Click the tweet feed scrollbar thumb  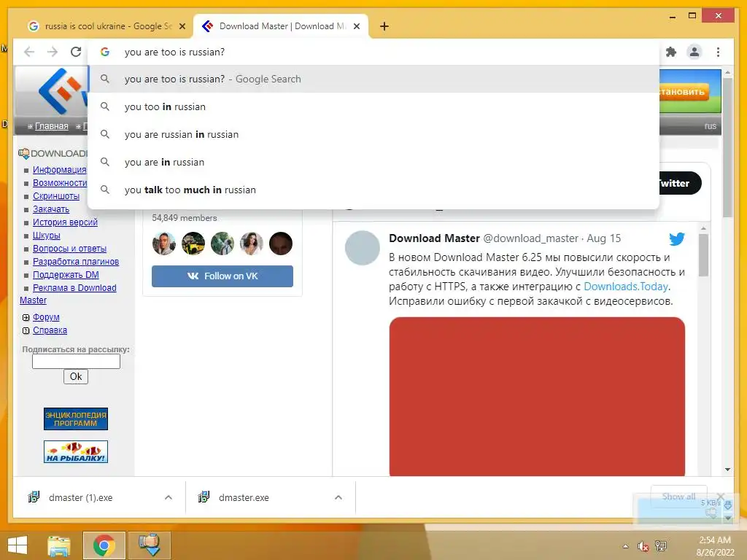[x=703, y=254]
